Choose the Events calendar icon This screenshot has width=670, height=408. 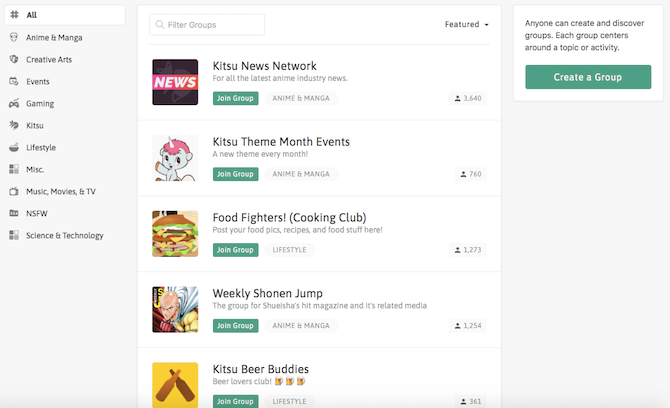14,81
